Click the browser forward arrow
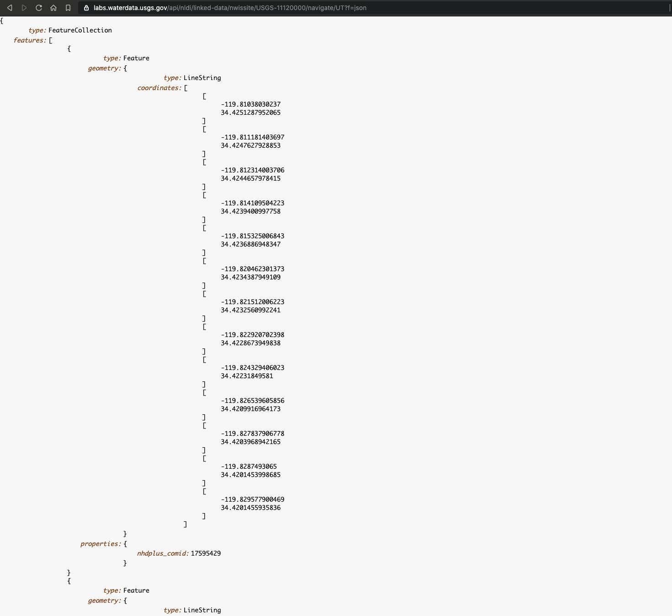This screenshot has height=616, width=672. point(24,8)
